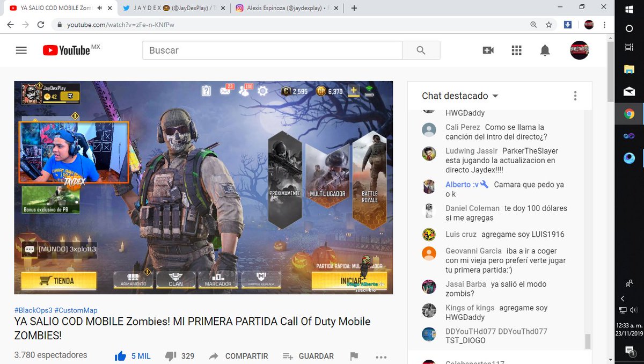Open the Windows action center notifications
The width and height of the screenshot is (644, 364).
[x=629, y=351]
